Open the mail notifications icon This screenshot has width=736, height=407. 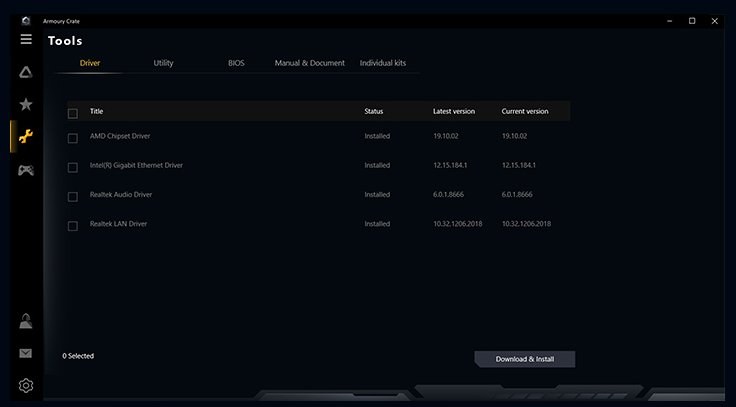pyautogui.click(x=26, y=353)
